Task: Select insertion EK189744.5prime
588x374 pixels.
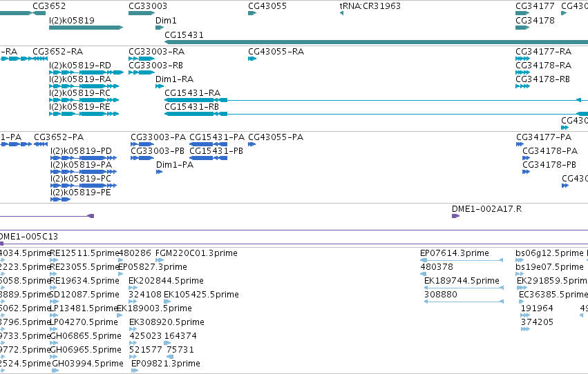Action: 462,281
